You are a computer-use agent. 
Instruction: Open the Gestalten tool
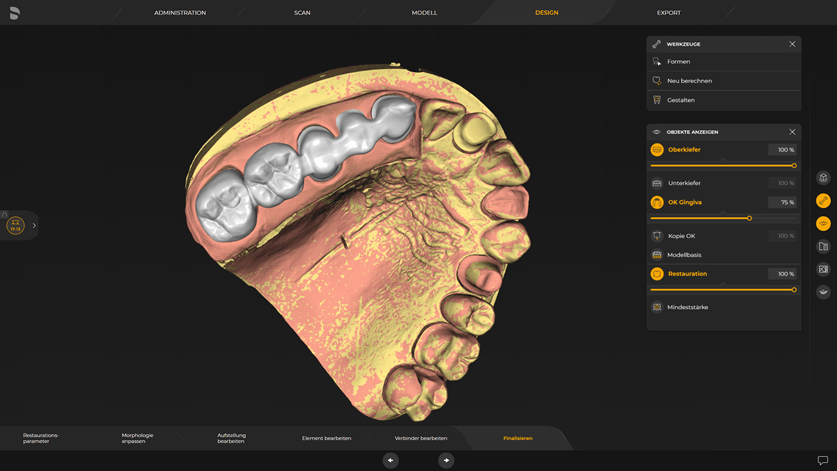pos(680,100)
